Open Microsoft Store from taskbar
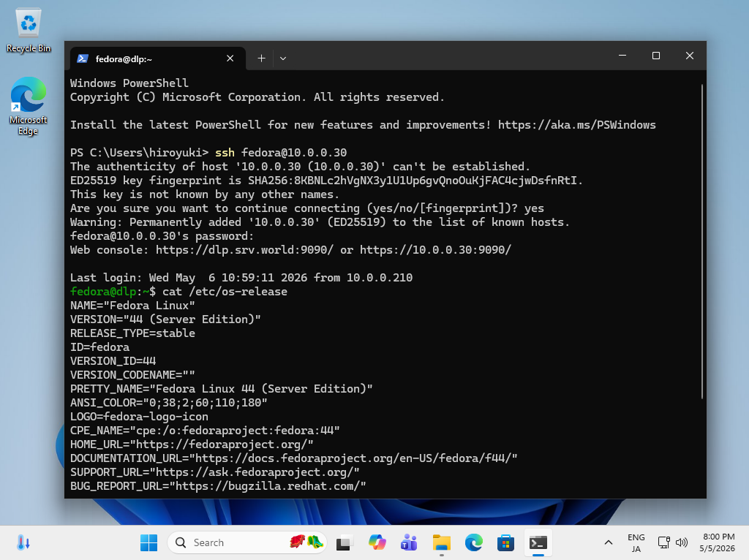Screen dimensions: 749x560 [x=506, y=542]
